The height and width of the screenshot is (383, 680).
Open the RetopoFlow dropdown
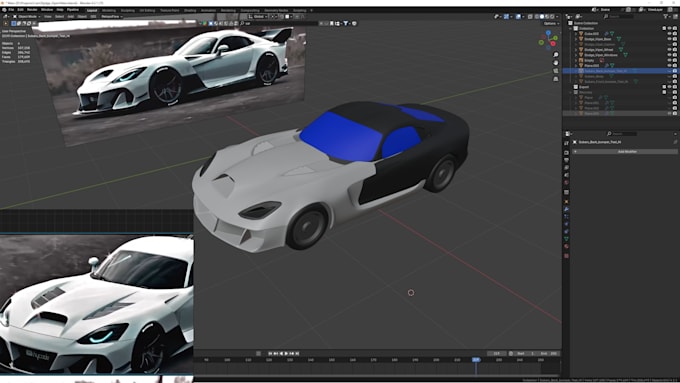[112, 16]
